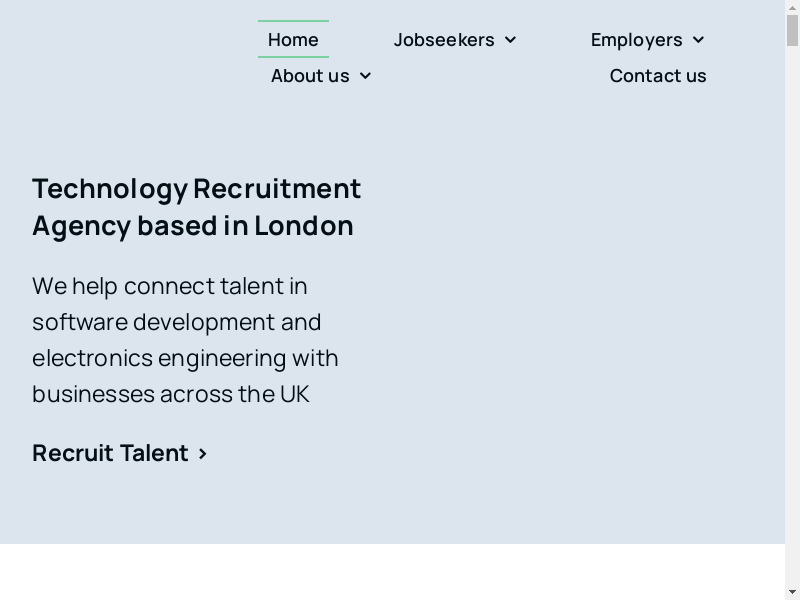The image size is (800, 600).
Task: Click the word London in the heading
Action: (303, 226)
